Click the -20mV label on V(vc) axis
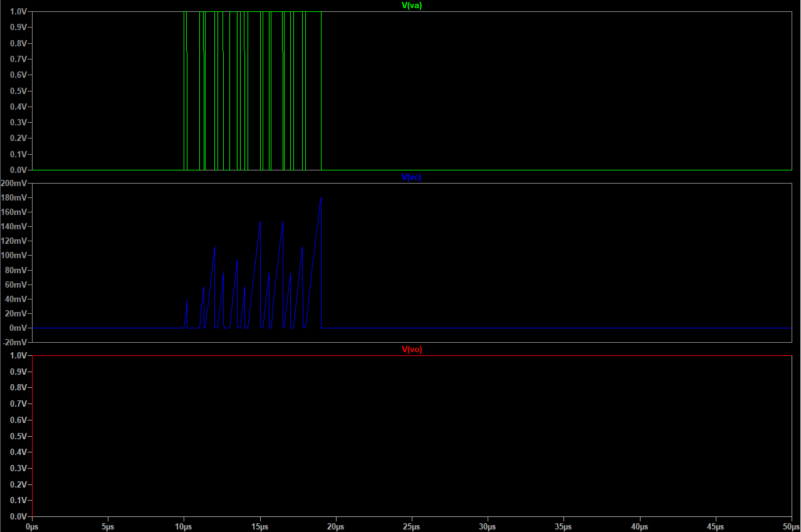The height and width of the screenshot is (532, 801). point(15,343)
